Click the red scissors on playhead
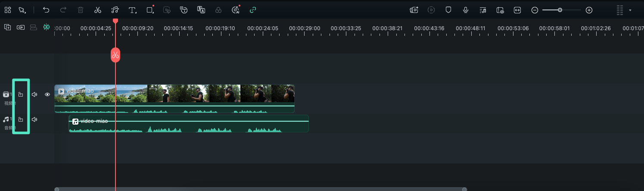Screen dimensions: 644x191 [115, 55]
